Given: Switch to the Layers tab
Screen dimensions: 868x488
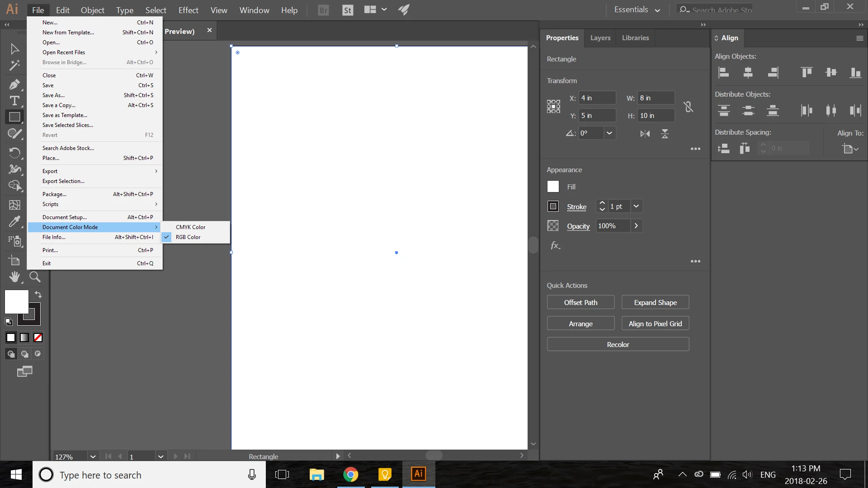Looking at the screenshot, I should click(x=600, y=38).
